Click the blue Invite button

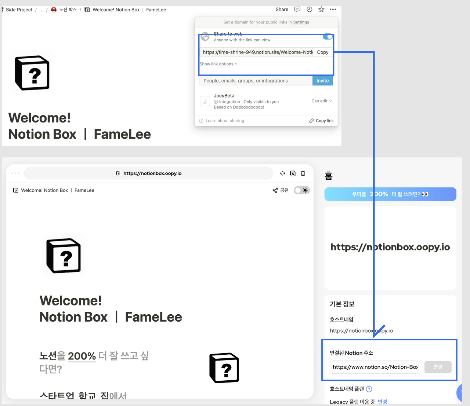coord(322,81)
